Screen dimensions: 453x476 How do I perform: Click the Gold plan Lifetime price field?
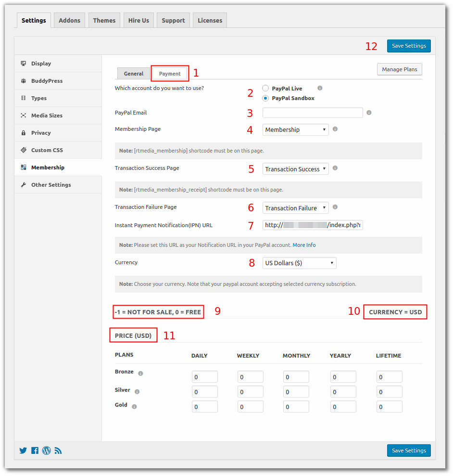(389, 406)
